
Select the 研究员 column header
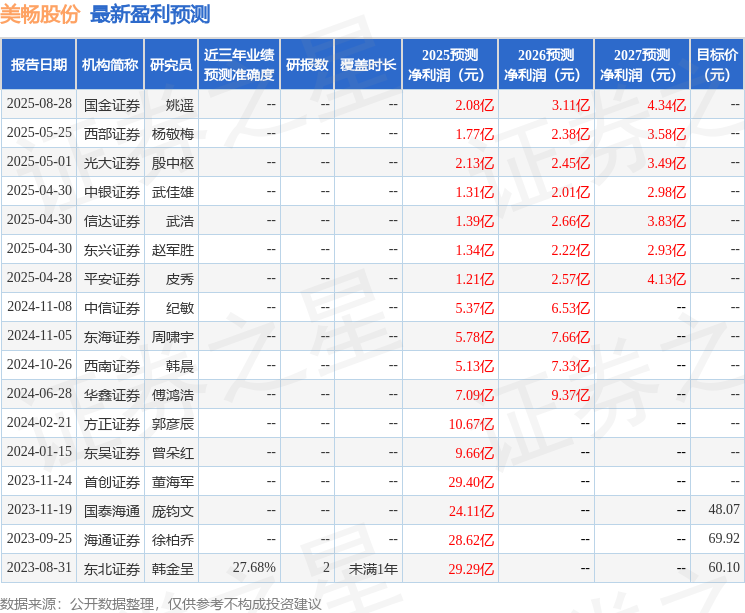(x=171, y=65)
